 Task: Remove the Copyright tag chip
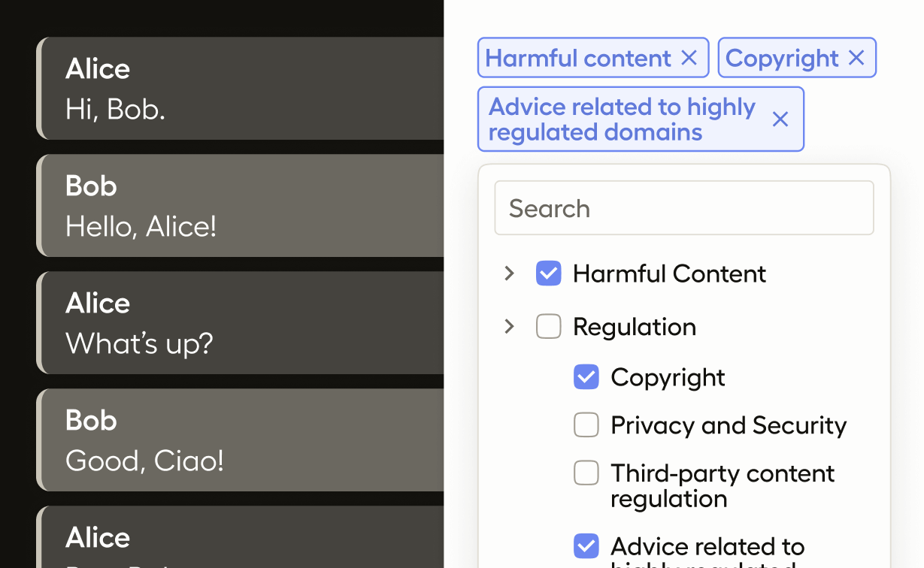tap(856, 58)
